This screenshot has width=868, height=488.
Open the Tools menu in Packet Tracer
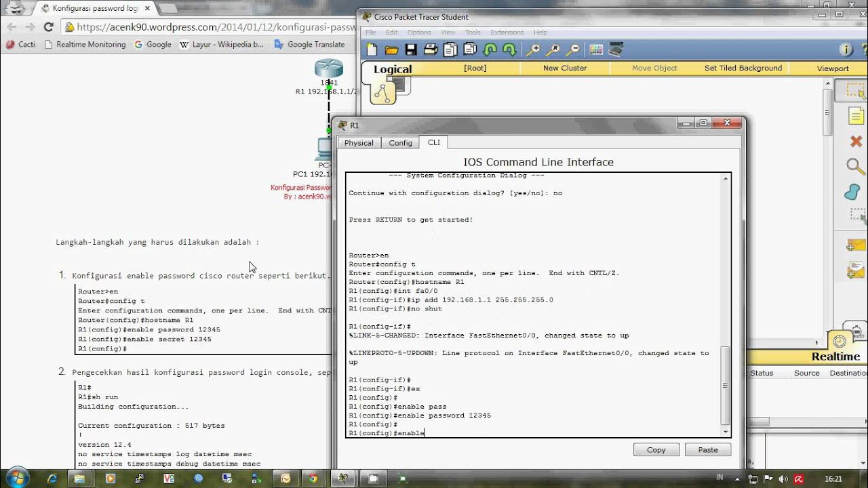tap(473, 33)
